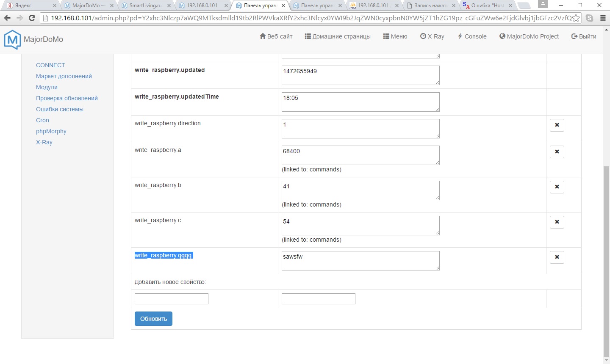The image size is (610, 364).
Task: Reload the page with the refresh icon
Action: (32, 18)
